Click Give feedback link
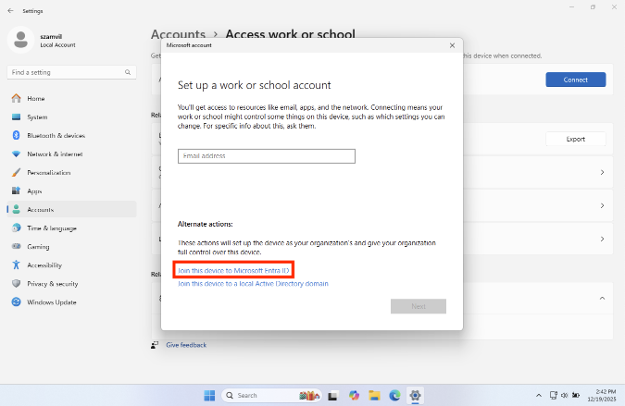The width and height of the screenshot is (625, 406). click(x=186, y=345)
